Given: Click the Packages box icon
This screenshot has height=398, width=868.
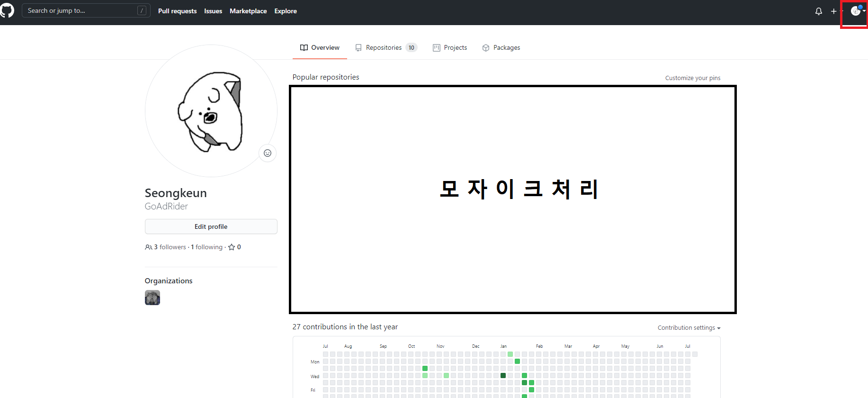Looking at the screenshot, I should (x=486, y=48).
